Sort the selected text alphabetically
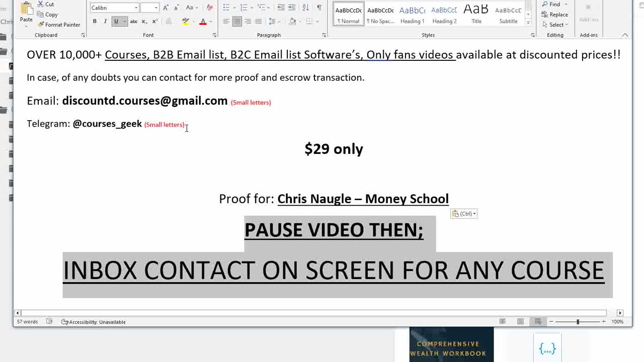The image size is (644, 362). click(x=306, y=8)
